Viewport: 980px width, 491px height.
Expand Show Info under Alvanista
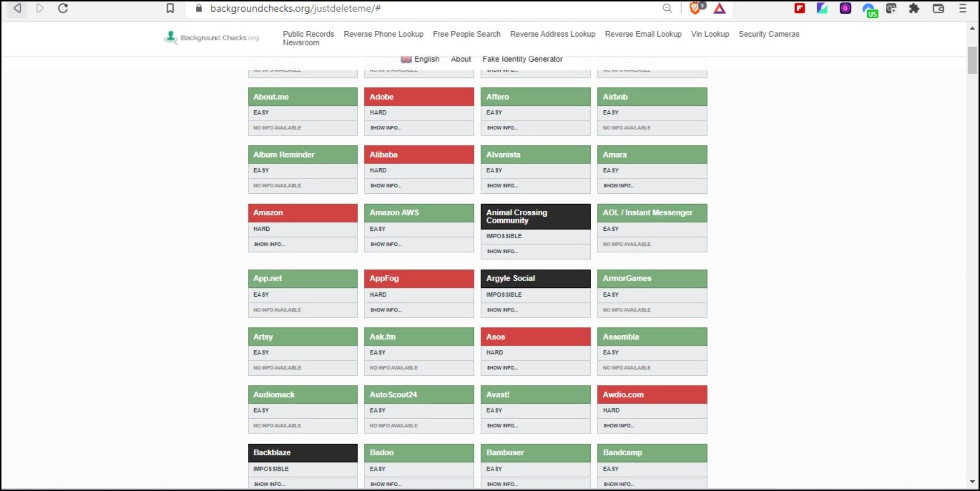502,186
